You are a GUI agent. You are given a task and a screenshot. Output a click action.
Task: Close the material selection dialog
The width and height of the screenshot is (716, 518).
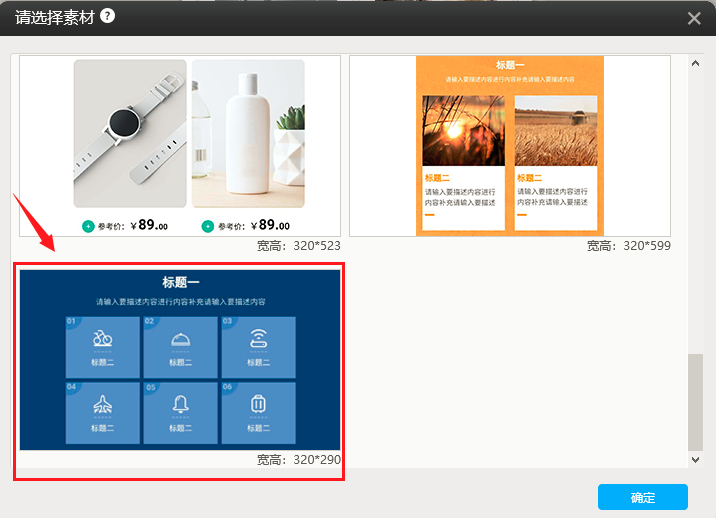pyautogui.click(x=694, y=18)
